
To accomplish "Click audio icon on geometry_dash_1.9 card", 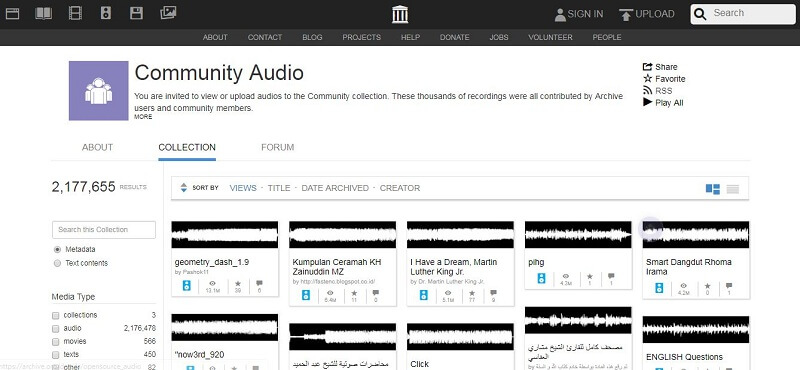I will (187, 286).
